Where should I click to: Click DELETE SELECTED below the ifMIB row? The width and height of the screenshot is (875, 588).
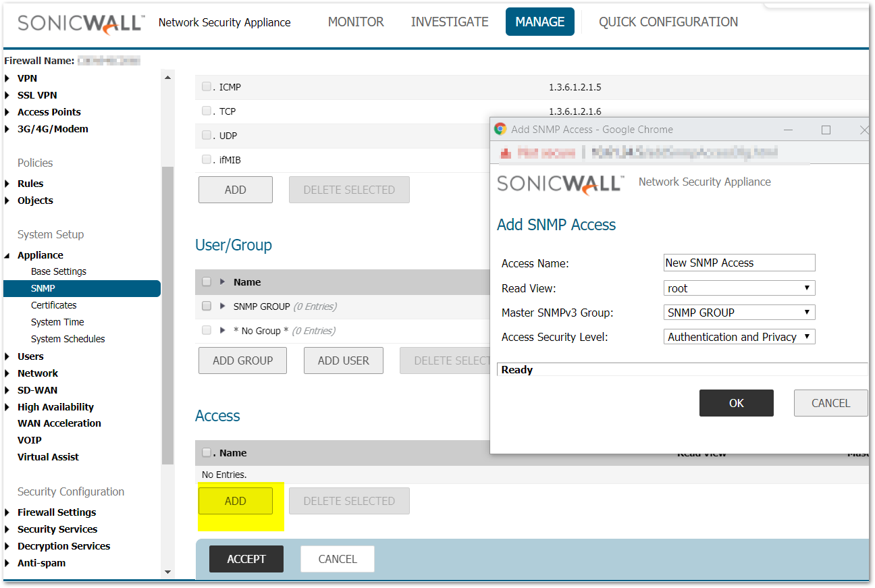tap(349, 190)
